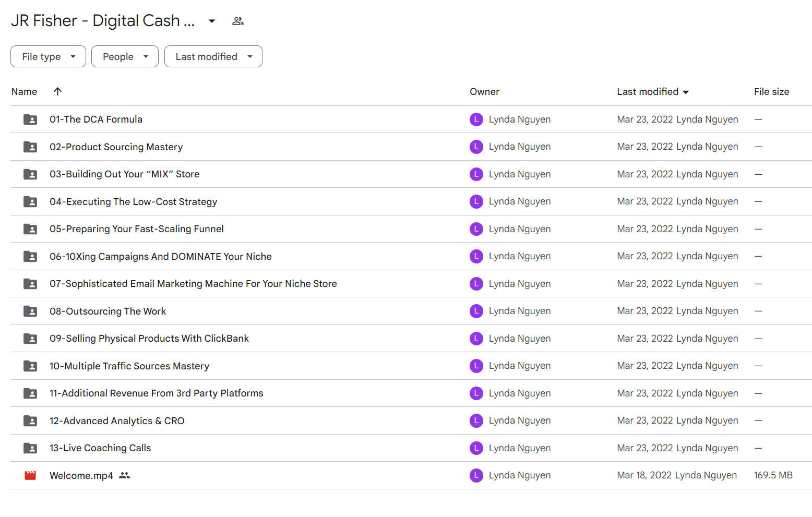This screenshot has height=517, width=812.
Task: Click the folder icon for 08-Outsourcing The Work
Action: coord(30,311)
